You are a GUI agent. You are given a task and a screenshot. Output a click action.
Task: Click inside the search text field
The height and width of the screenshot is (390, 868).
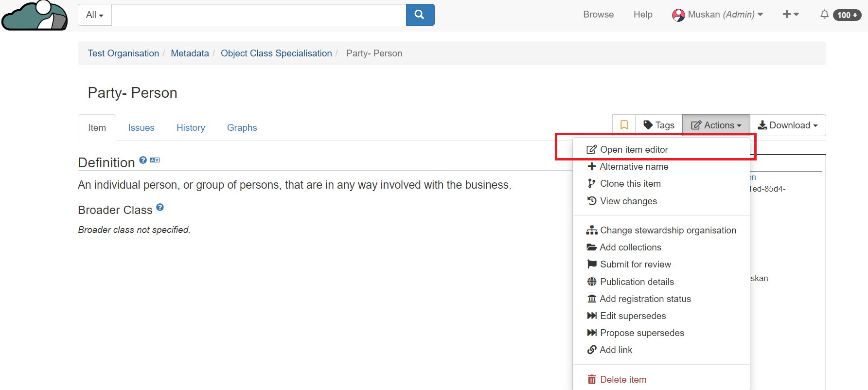coord(259,15)
